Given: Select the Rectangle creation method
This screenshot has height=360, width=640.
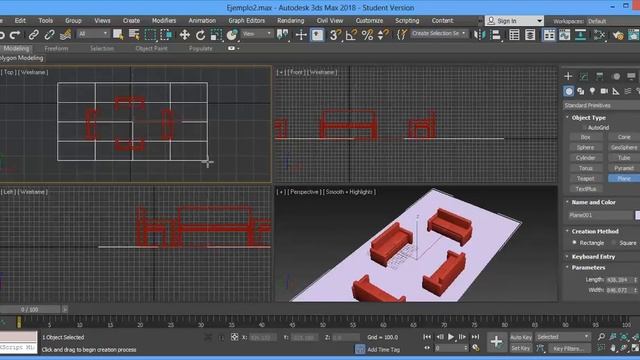Looking at the screenshot, I should (575, 242).
